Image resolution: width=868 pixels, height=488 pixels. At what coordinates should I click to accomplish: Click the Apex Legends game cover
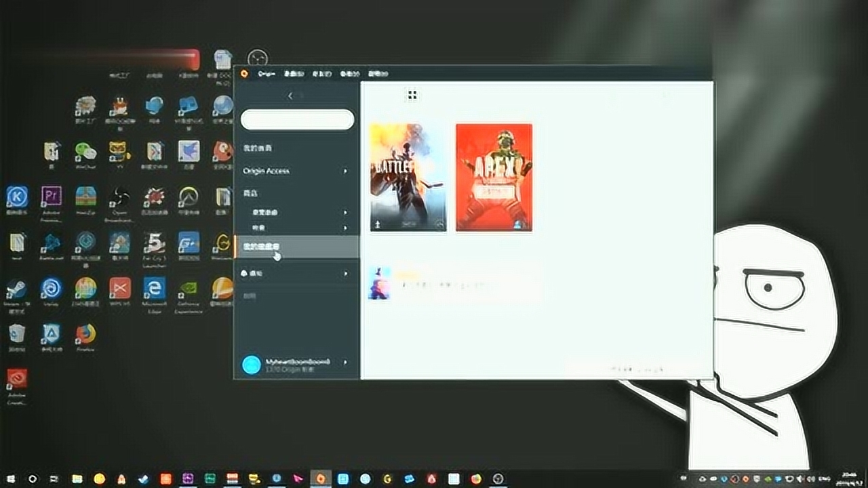click(x=494, y=177)
